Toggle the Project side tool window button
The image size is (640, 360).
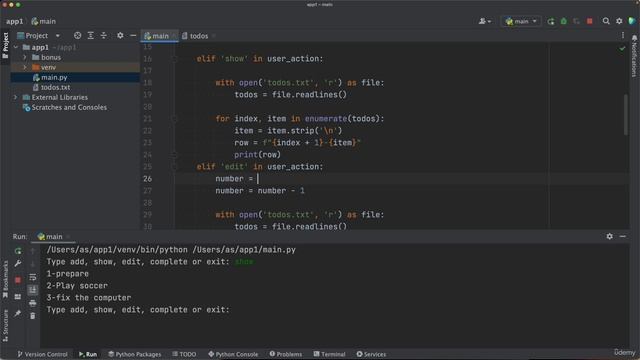tap(5, 46)
